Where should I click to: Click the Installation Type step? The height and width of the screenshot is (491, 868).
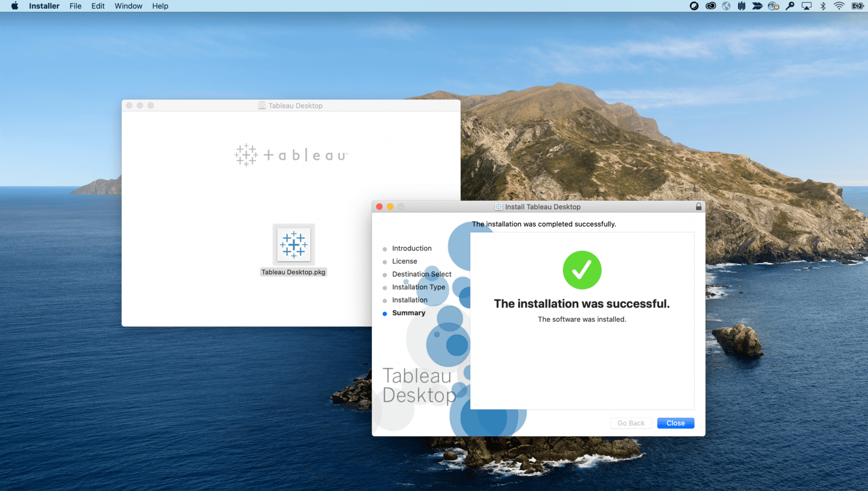click(418, 287)
